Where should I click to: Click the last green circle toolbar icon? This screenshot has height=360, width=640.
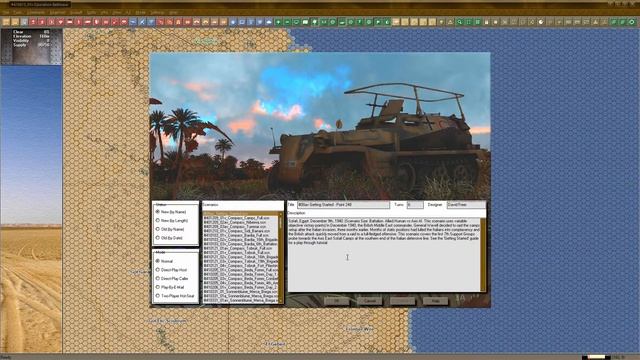click(x=632, y=22)
